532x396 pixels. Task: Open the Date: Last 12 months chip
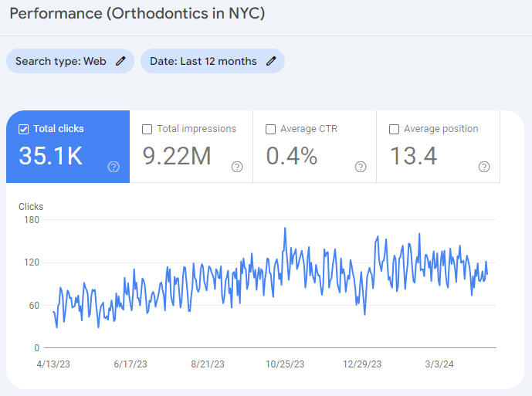[213, 61]
